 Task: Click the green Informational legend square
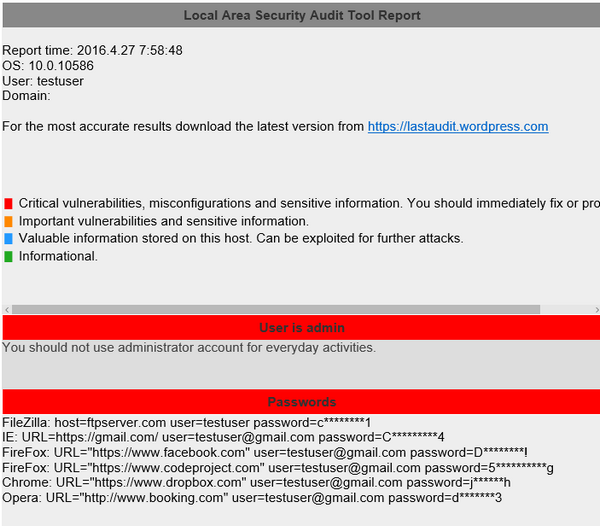8,257
